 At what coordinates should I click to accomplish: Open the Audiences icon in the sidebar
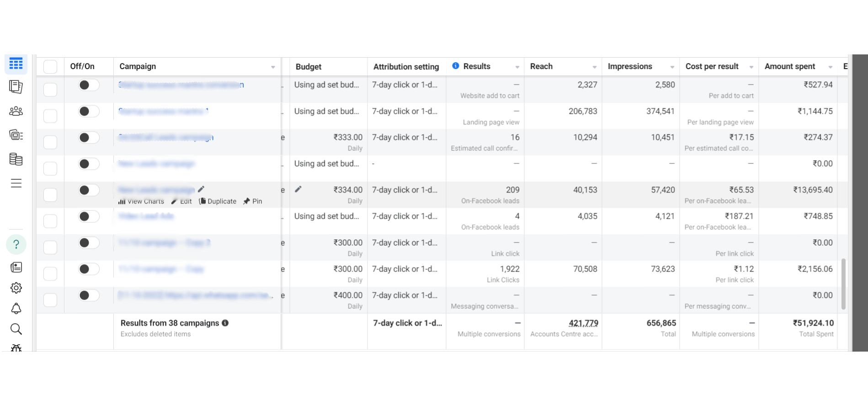16,111
